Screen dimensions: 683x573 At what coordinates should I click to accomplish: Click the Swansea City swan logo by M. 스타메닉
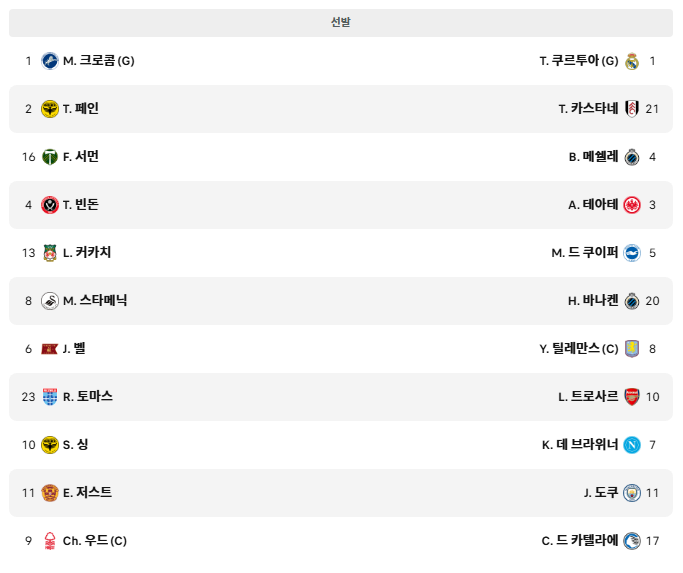(x=50, y=301)
